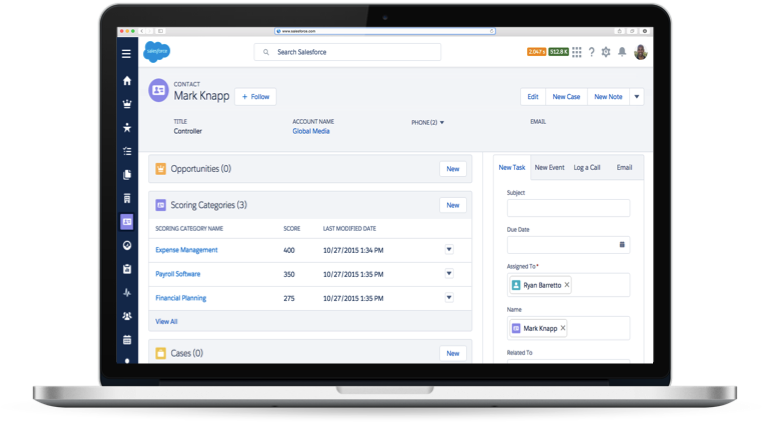The image size is (762, 422).
Task: Click the browser address bar
Action: pos(385,31)
